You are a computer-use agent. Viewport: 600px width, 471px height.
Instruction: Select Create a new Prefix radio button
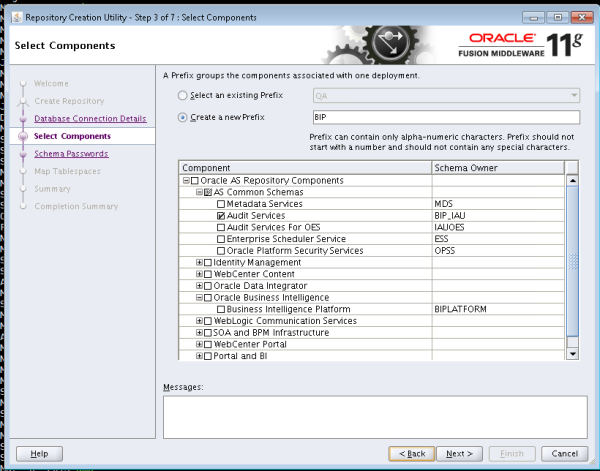[183, 117]
